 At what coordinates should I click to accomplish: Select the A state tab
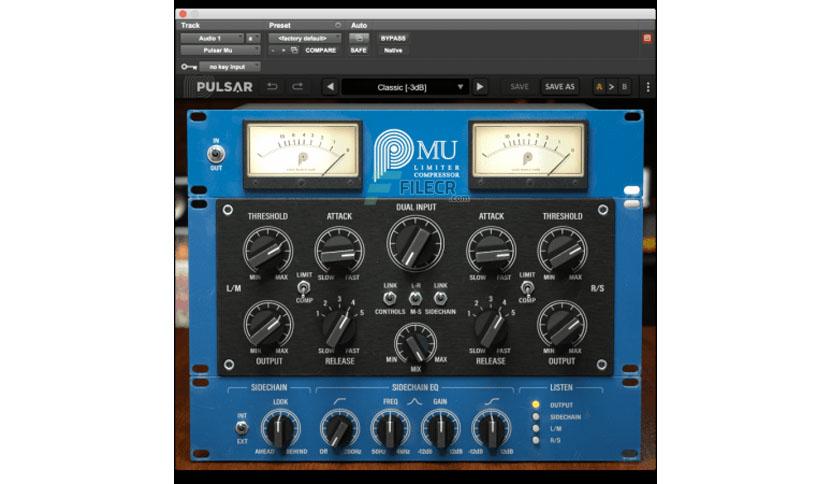[599, 87]
